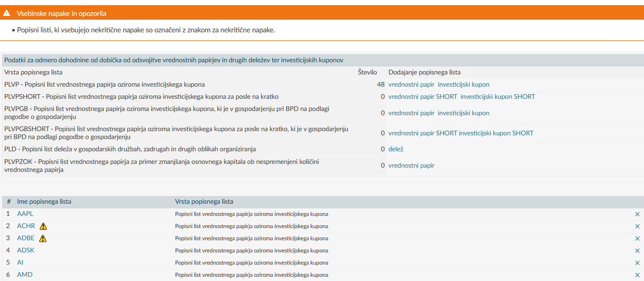Click the warning triangle in orange header

tap(7, 14)
